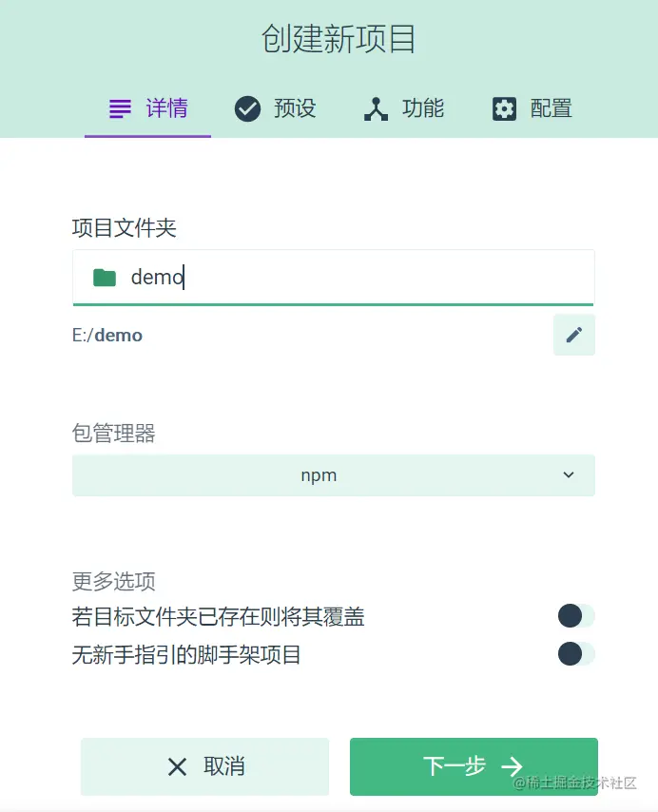Click the green folder icon
This screenshot has width=658, height=812.
(105, 278)
